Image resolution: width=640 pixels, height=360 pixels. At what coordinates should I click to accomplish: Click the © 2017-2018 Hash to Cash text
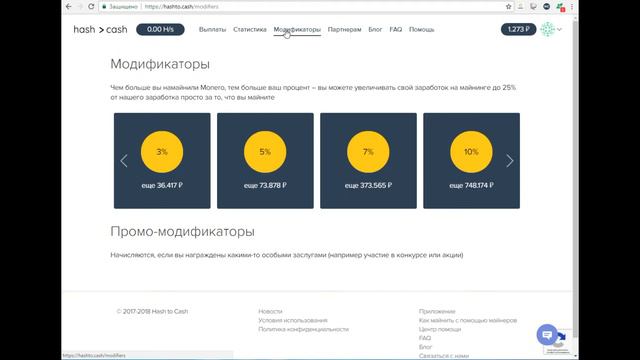point(152,311)
